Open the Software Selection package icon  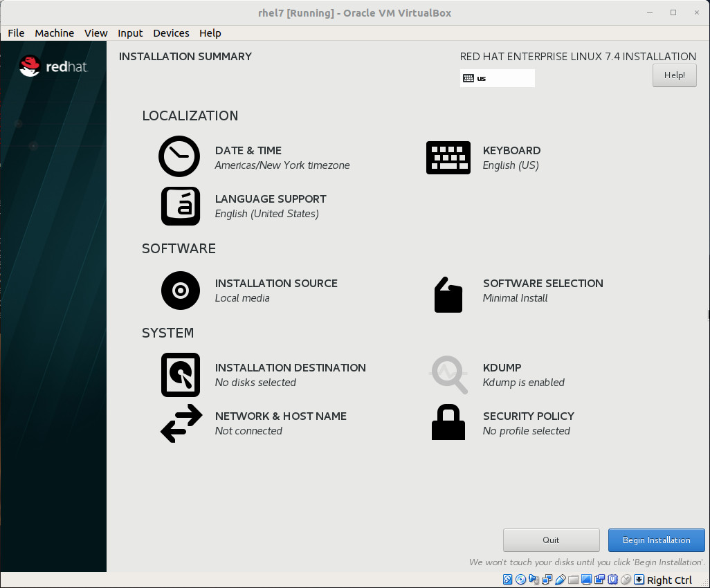click(448, 295)
